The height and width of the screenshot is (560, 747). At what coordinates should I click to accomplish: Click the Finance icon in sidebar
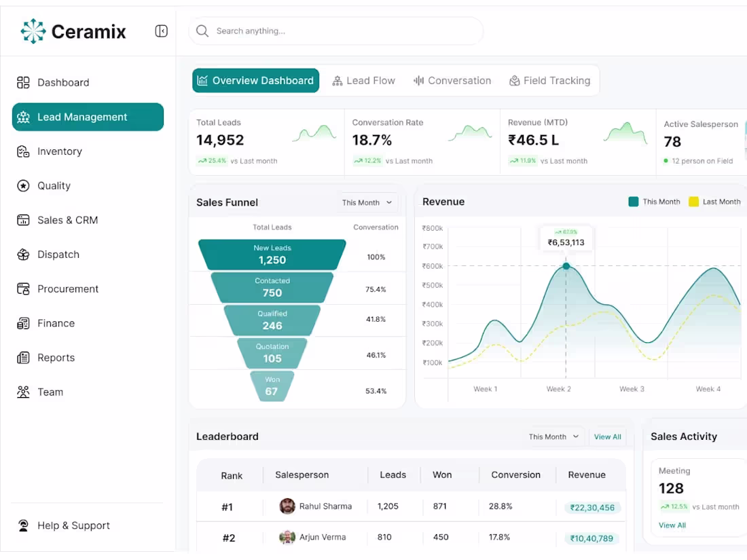tap(23, 323)
